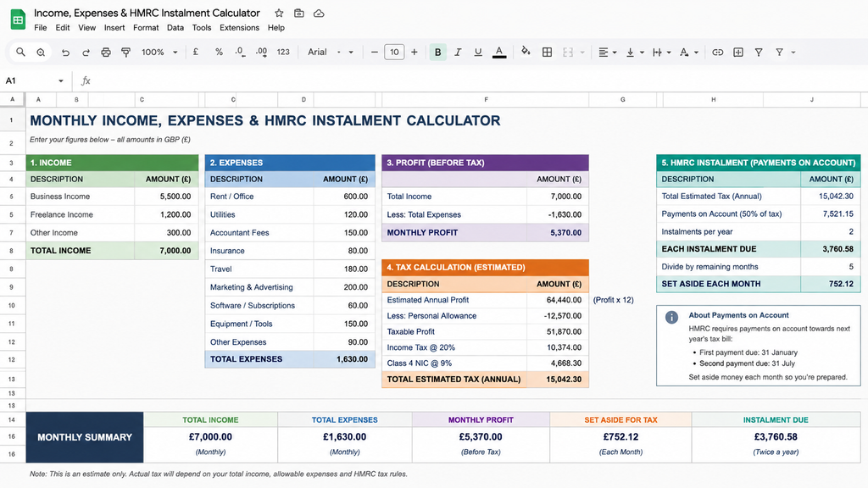The image size is (868, 488).
Task: Select the row 1 header
Action: (x=12, y=120)
